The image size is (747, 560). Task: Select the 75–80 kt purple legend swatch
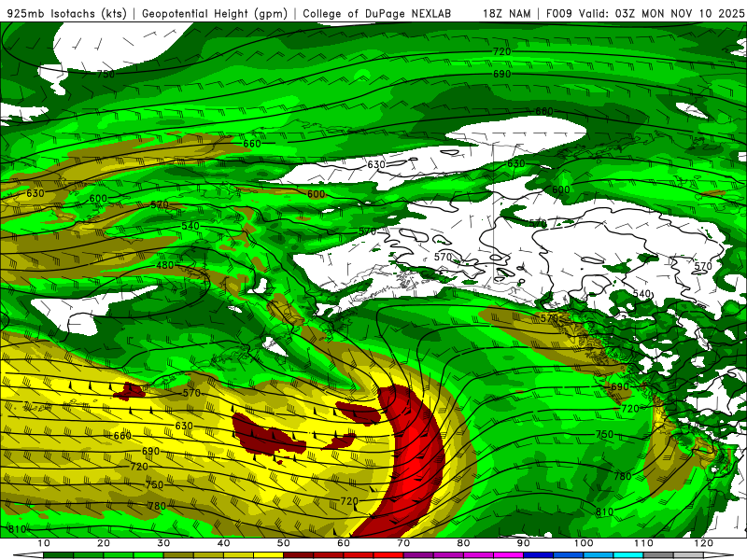click(448, 555)
